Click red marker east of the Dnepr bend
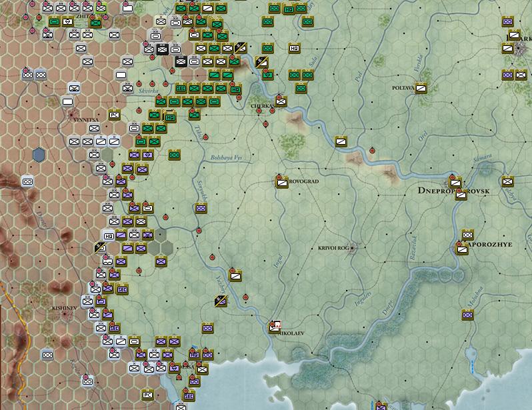 pos(372,150)
